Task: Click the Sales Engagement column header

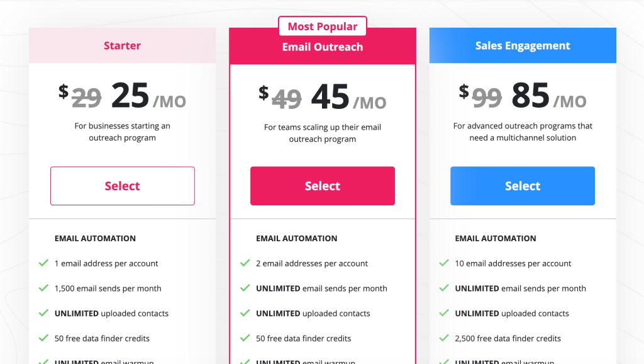Action: pos(522,45)
